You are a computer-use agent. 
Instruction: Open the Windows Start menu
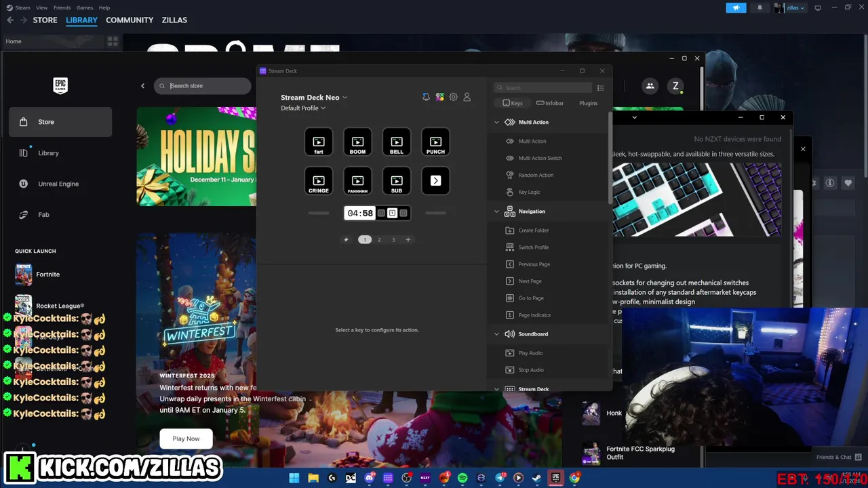tap(294, 478)
